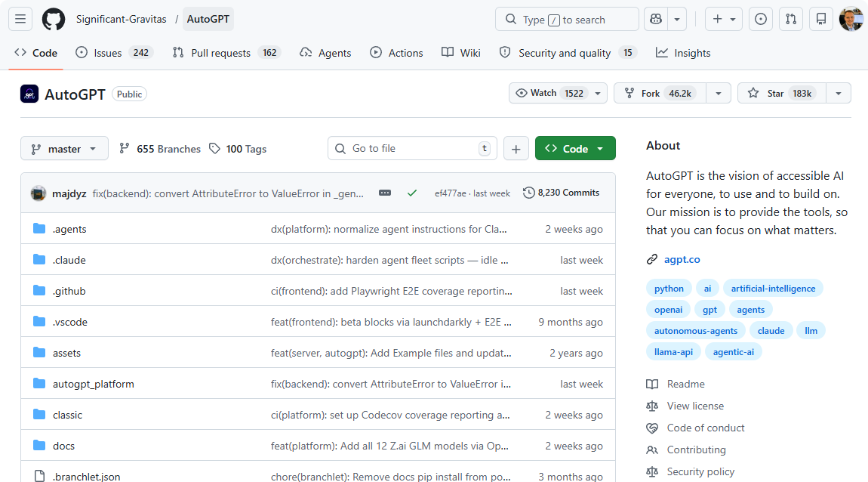This screenshot has width=868, height=482.
Task: Click the add file plus button
Action: [516, 149]
